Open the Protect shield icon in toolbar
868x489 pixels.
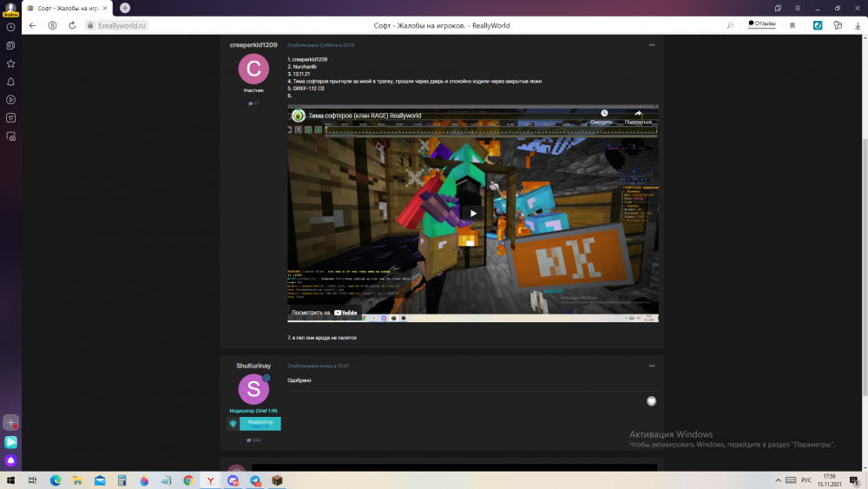pyautogui.click(x=818, y=25)
